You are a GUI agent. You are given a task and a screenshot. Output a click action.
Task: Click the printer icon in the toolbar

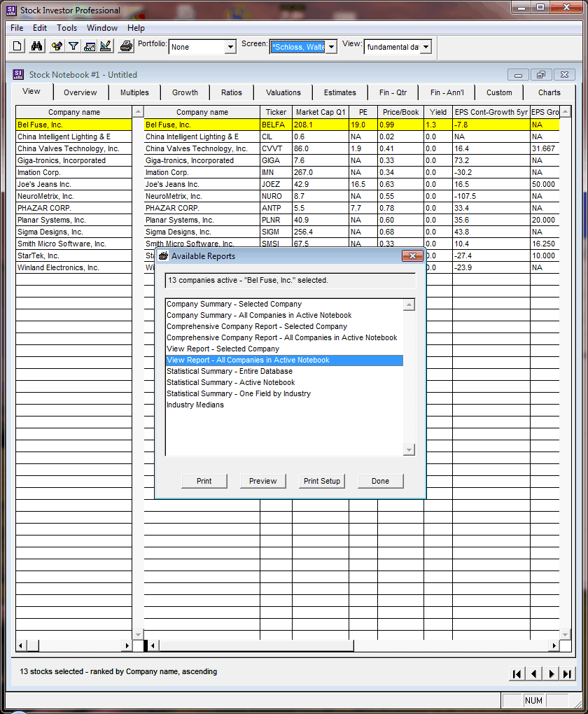point(126,46)
